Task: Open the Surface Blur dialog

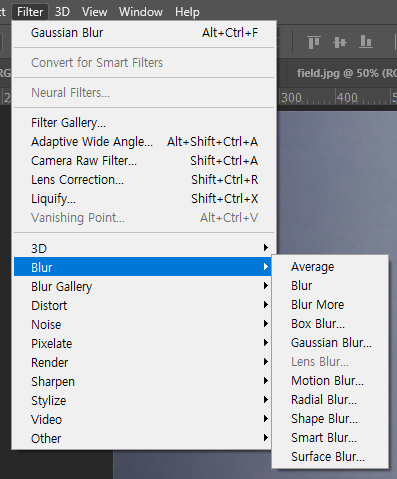Action: click(x=330, y=456)
